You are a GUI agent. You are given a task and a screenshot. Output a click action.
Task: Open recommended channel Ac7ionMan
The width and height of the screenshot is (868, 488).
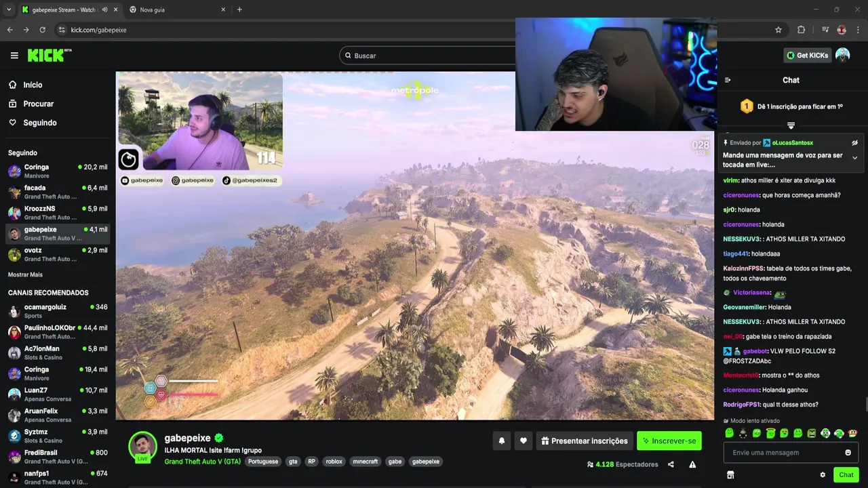click(x=57, y=352)
